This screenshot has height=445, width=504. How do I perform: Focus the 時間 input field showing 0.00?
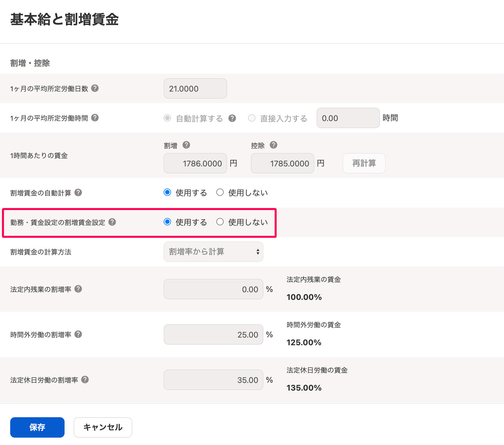(x=348, y=118)
